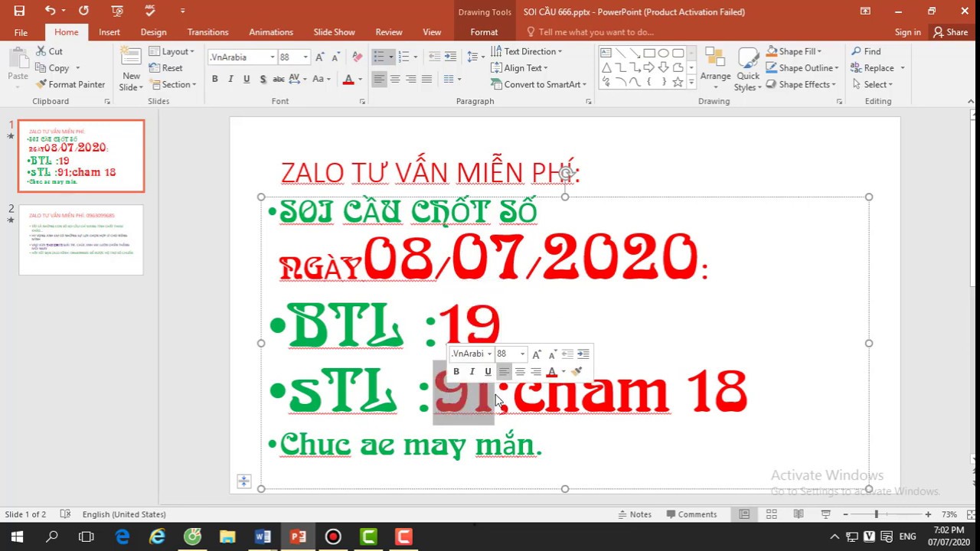Start slideshow from beginning icon in title bar
980x551 pixels.
click(116, 11)
